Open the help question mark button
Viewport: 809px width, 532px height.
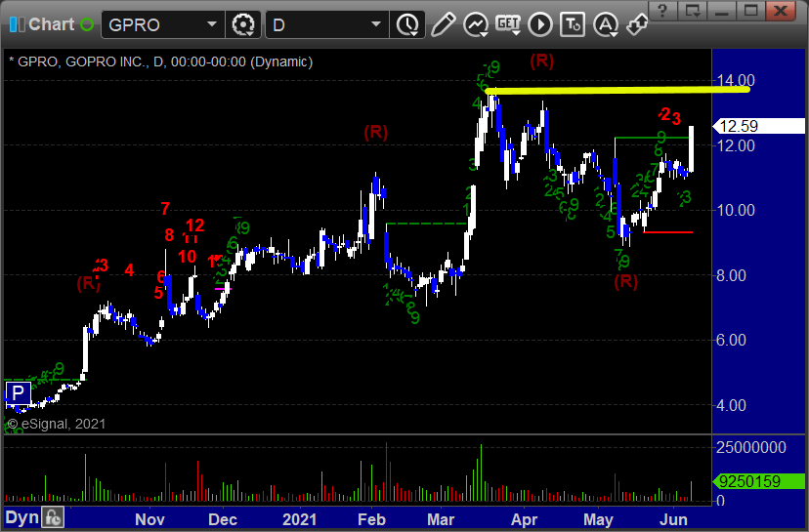(662, 11)
